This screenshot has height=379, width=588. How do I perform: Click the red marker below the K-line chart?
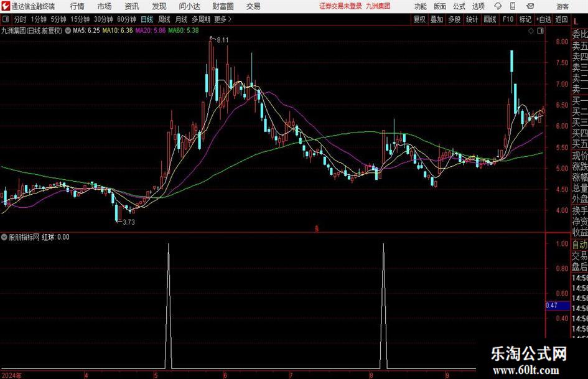click(317, 228)
